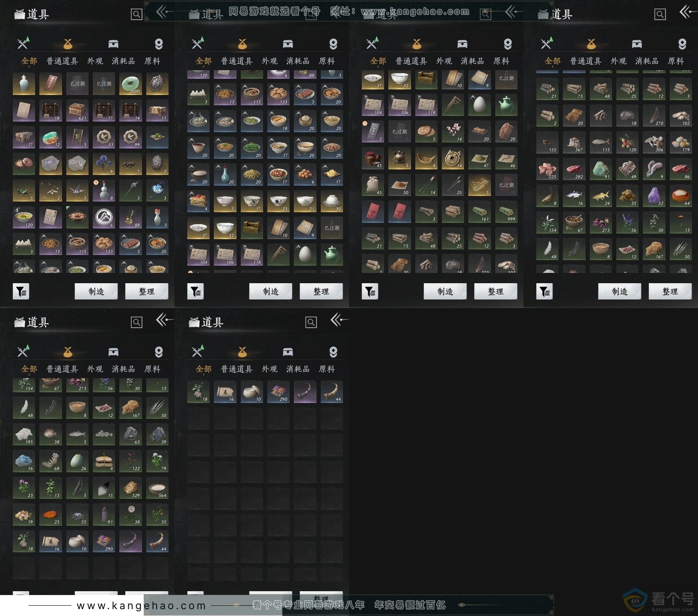Click the bone item with count 68
Image resolution: width=698 pixels, height=616 pixels.
[x=50, y=461]
